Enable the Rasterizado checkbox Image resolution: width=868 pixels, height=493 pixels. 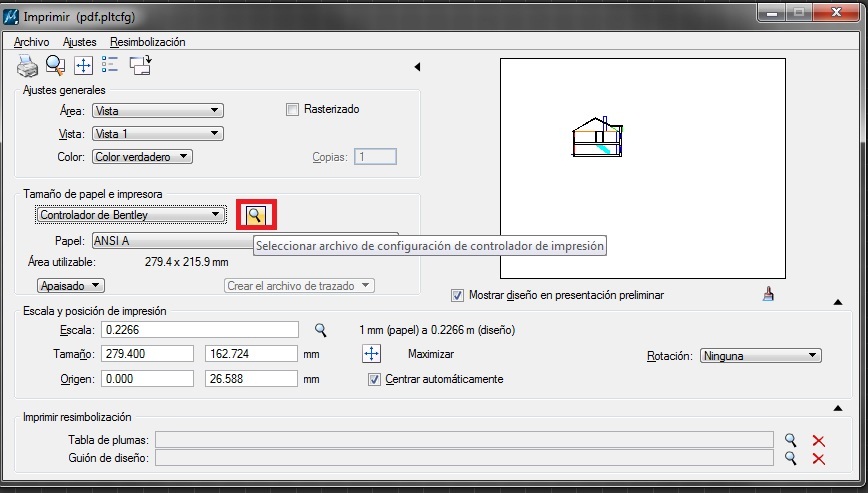[292, 110]
